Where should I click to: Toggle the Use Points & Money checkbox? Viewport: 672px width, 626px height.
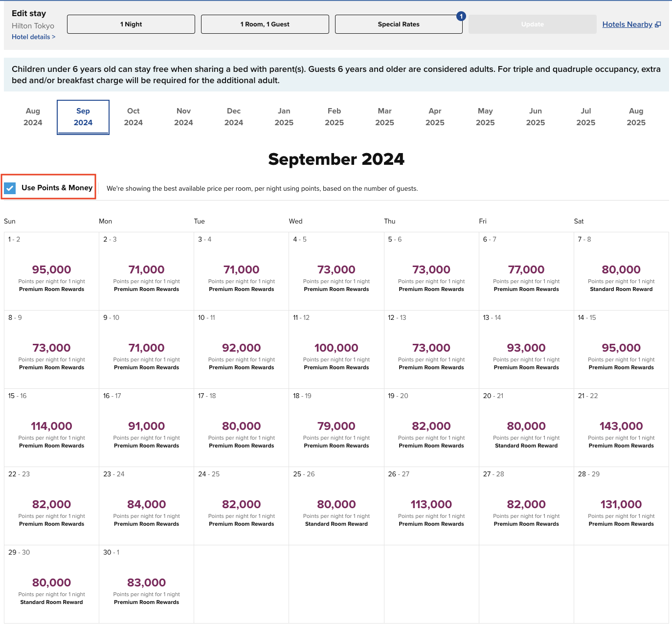10,188
